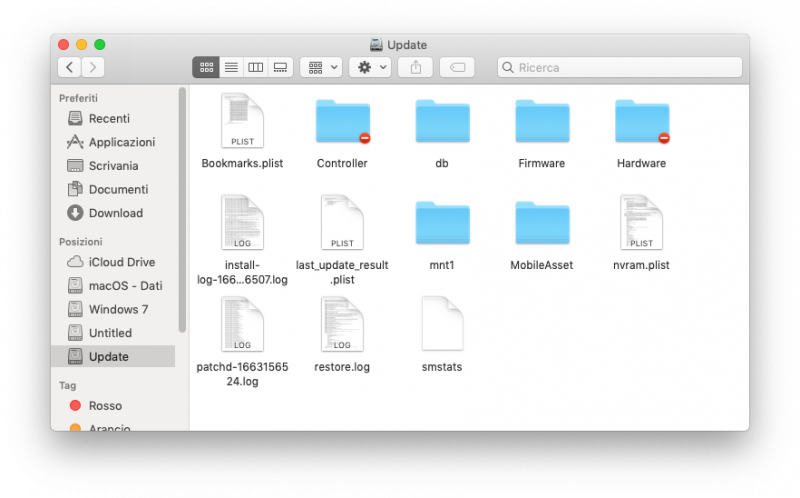This screenshot has width=800, height=498.
Task: Click the red close window button
Action: 63,45
